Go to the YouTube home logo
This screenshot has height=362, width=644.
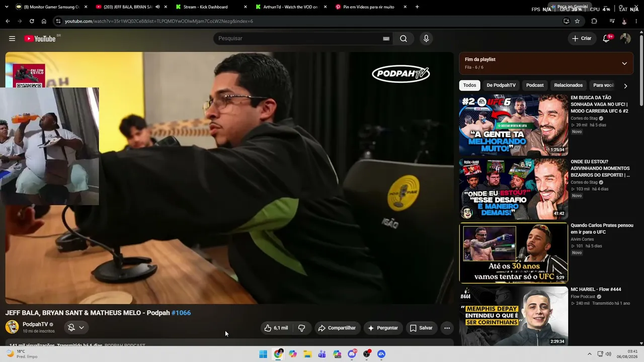click(40, 39)
